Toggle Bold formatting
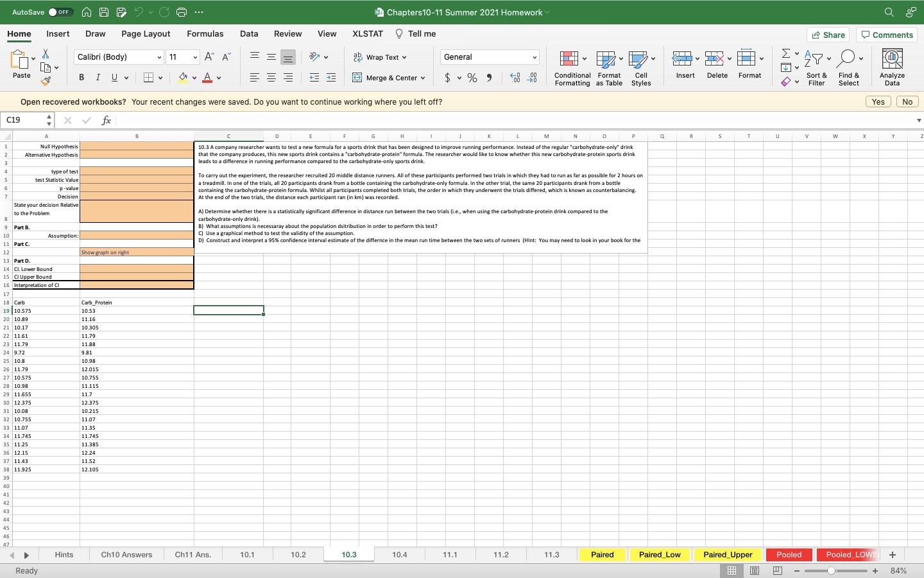 tap(81, 78)
